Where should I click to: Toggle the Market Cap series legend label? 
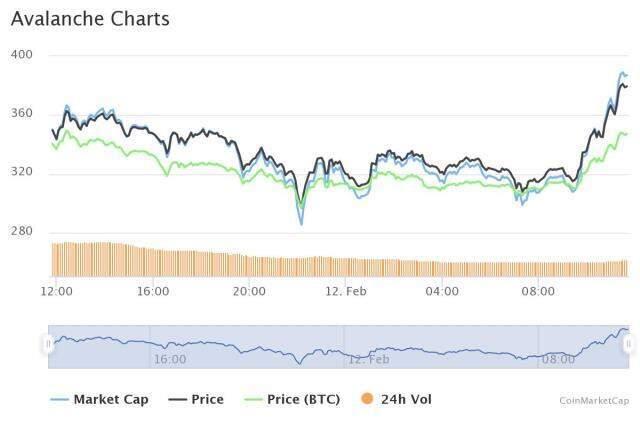(x=111, y=399)
